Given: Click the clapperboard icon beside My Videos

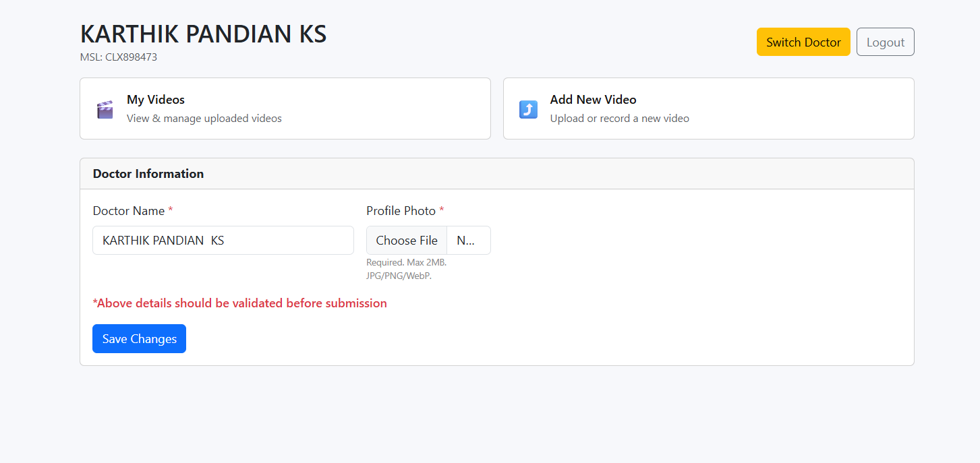Looking at the screenshot, I should (x=105, y=109).
